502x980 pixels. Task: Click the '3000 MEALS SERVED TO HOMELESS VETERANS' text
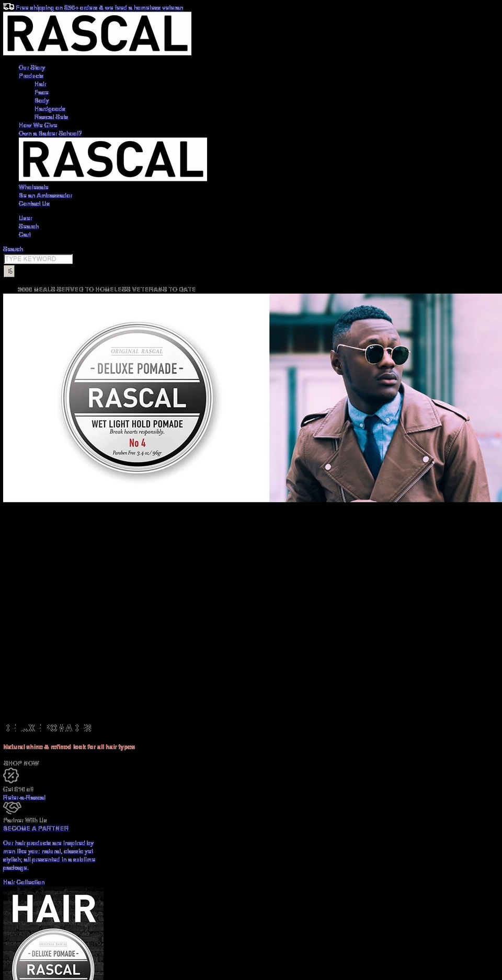point(107,289)
